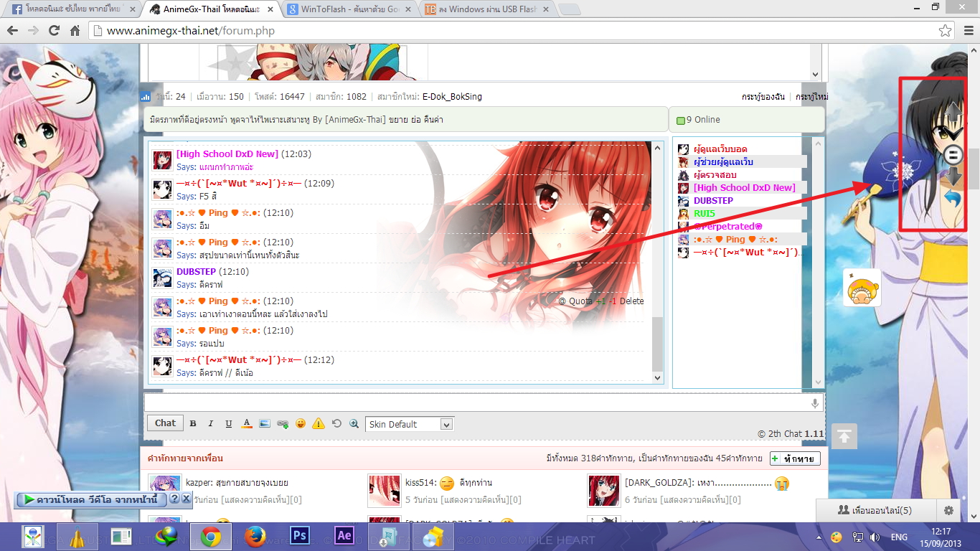Switch to the Windows USB Flash tab
Screen dimensions: 980x551
tap(488, 9)
